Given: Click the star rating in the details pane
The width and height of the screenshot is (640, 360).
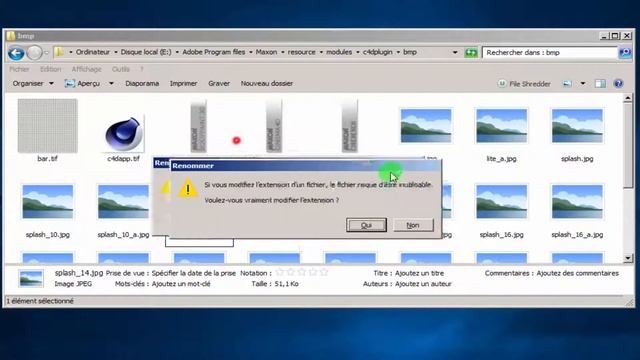Looking at the screenshot, I should point(301,272).
